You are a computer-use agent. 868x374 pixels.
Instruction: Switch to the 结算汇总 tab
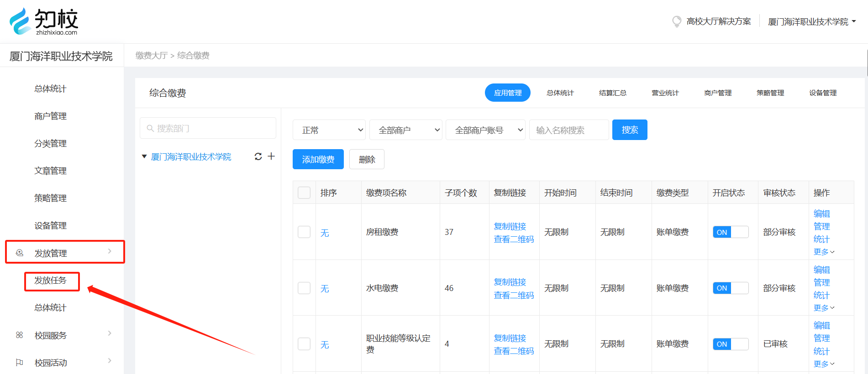612,93
